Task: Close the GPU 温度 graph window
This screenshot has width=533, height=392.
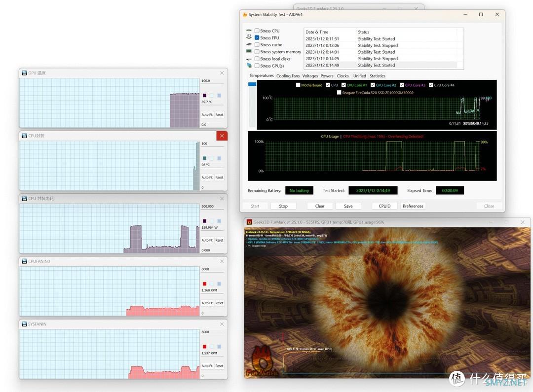Action: pyautogui.click(x=222, y=73)
